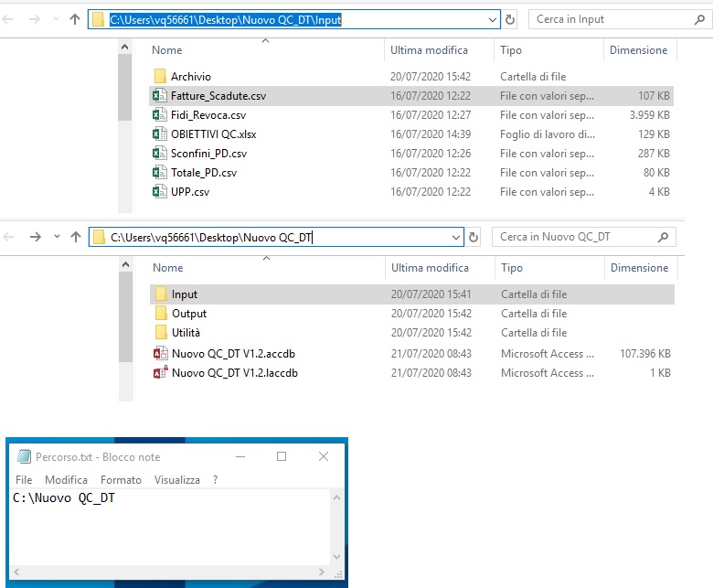
Task: Go forward in Nuovo QC_DT window
Action: (x=35, y=237)
